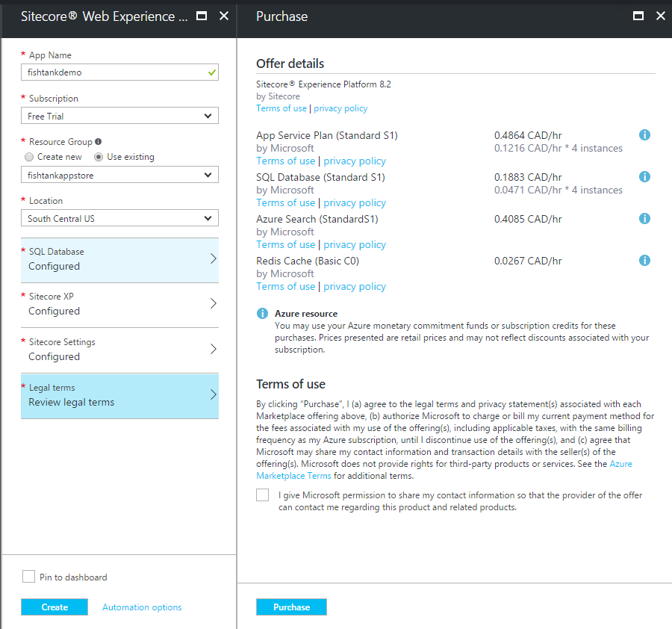This screenshot has height=629, width=672.
Task: Maximize the Sitecore Web Experience blade
Action: point(202,16)
